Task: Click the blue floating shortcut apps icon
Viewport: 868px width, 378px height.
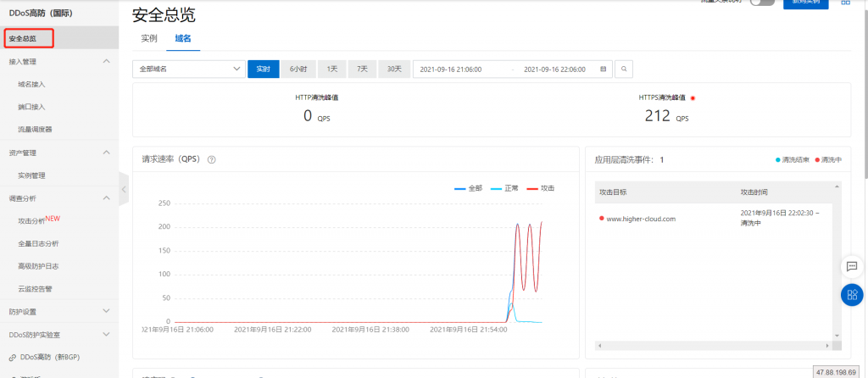Action: coord(852,294)
